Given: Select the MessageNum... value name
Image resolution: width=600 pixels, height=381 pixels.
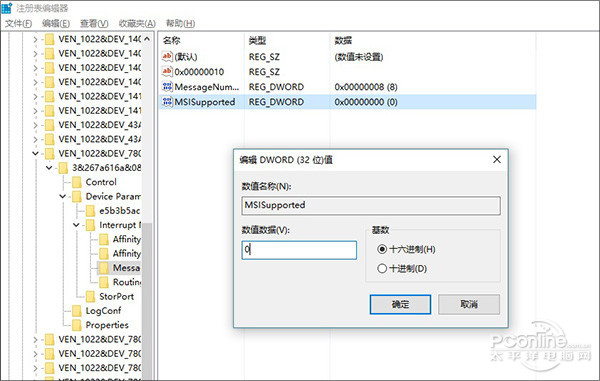Looking at the screenshot, I should pyautogui.click(x=207, y=87).
